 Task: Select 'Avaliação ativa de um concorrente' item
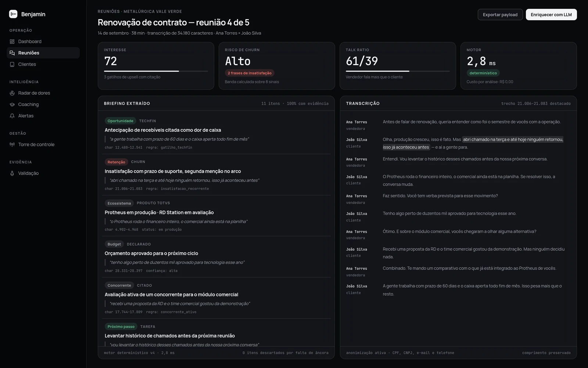[171, 295]
